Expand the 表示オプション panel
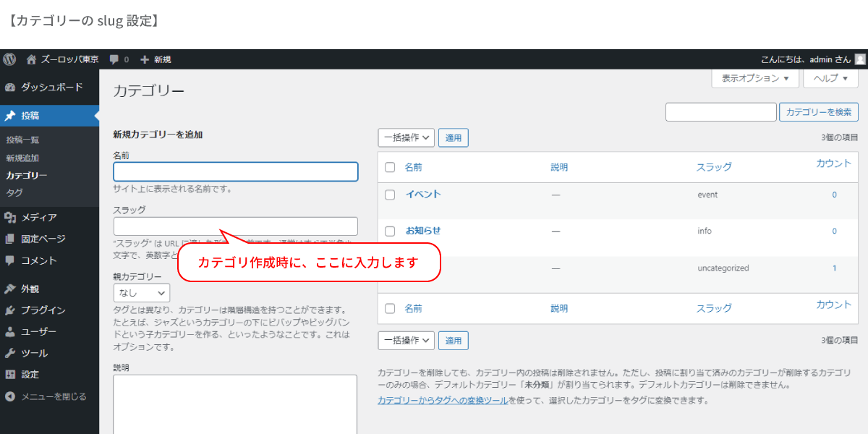This screenshot has width=868, height=434. (754, 78)
